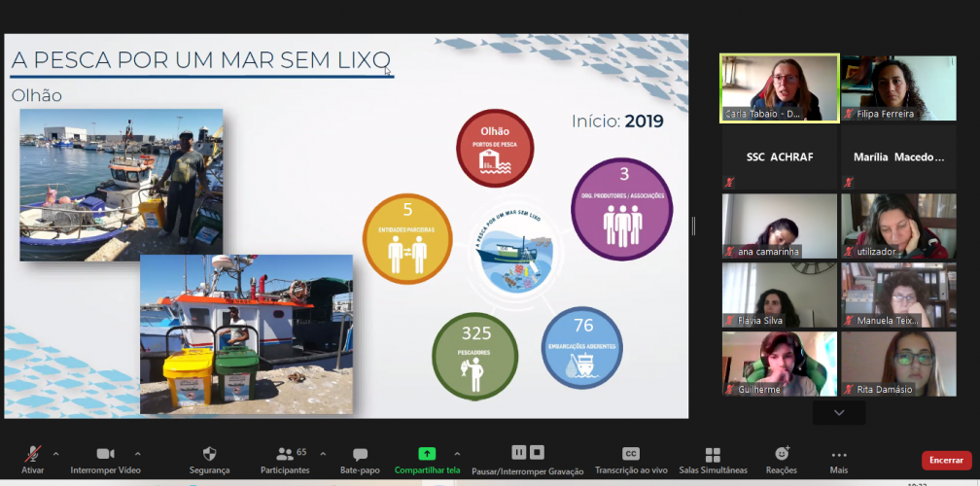Viewport: 980px width, 486px height.
Task: Select the SSC ACHRAF participant tile
Action: (780, 157)
